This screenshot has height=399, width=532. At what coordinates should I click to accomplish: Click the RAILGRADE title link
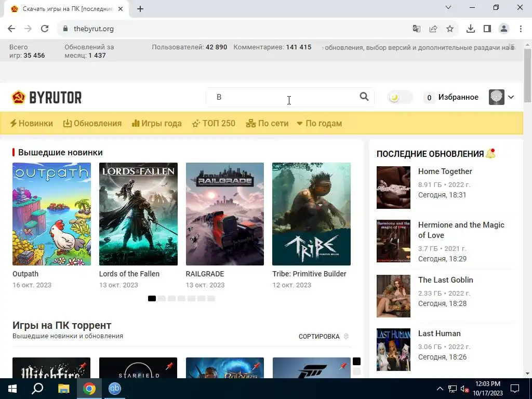(205, 274)
